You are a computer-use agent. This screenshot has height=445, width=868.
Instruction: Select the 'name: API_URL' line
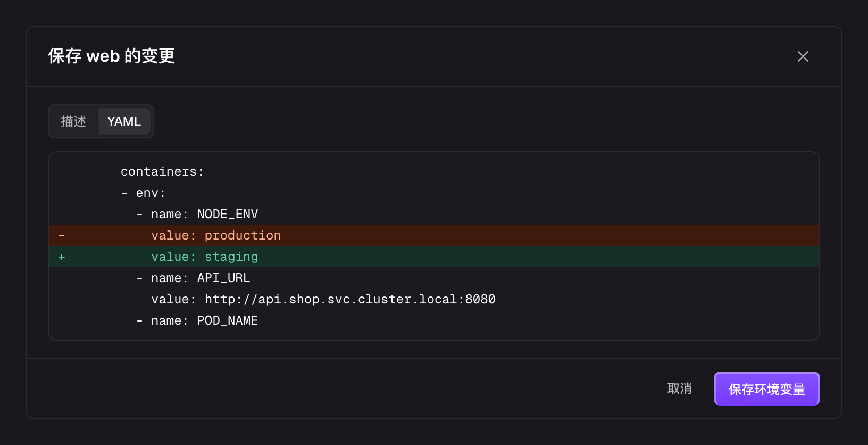point(434,278)
